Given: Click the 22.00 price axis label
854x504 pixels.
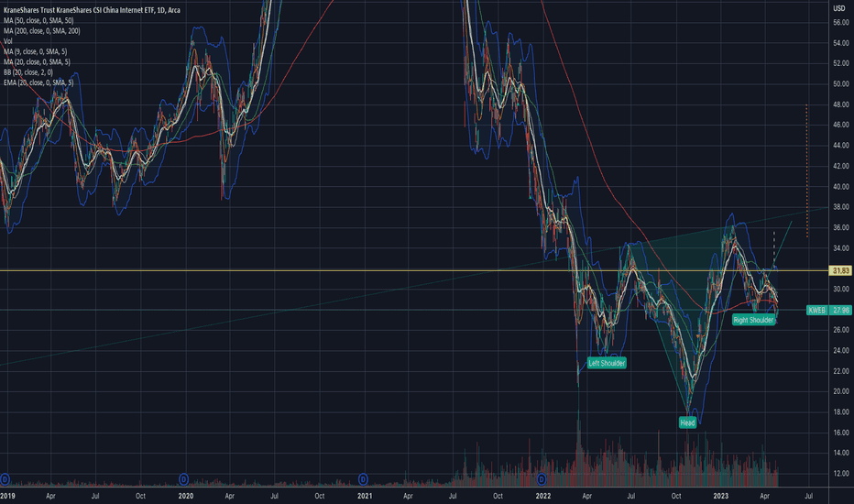Looking at the screenshot, I should click(840, 371).
